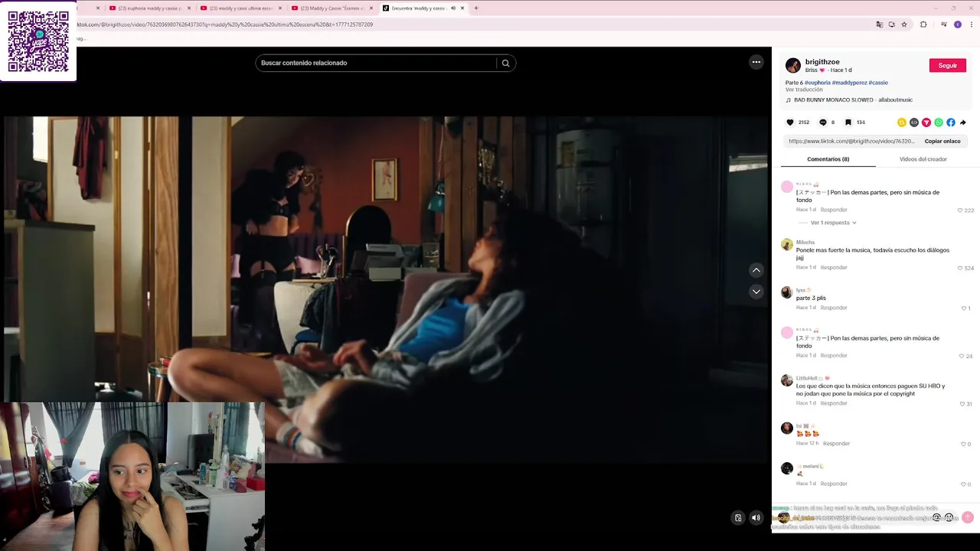Open the #maddyperez hashtag

[849, 83]
